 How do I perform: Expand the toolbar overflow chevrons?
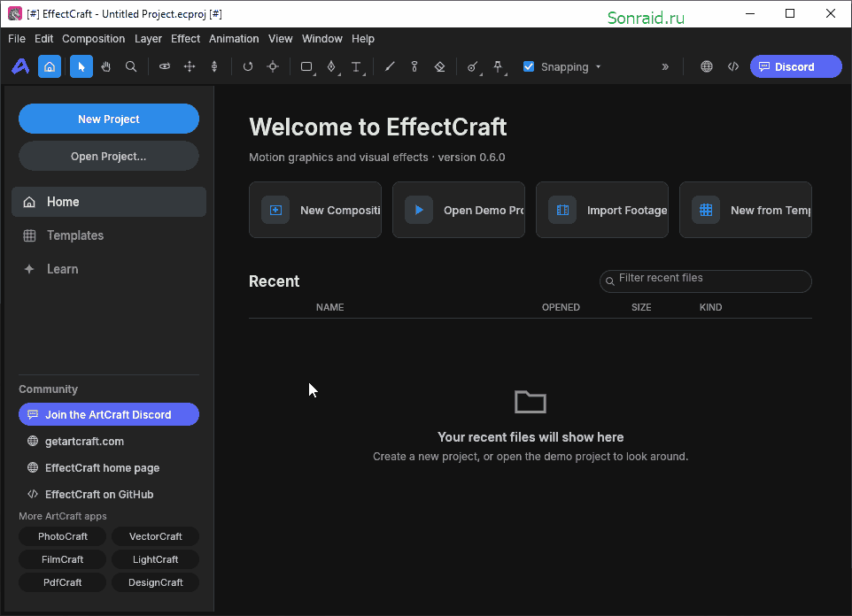(665, 66)
